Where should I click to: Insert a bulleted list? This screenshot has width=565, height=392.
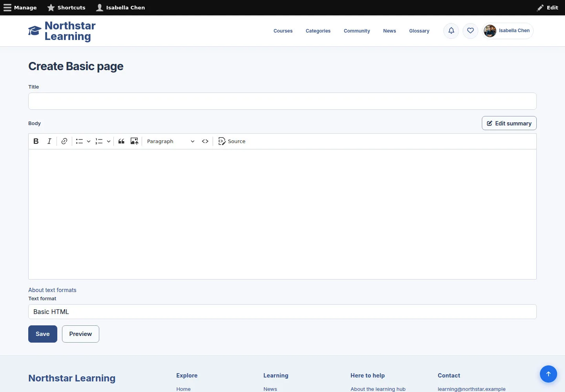point(79,141)
